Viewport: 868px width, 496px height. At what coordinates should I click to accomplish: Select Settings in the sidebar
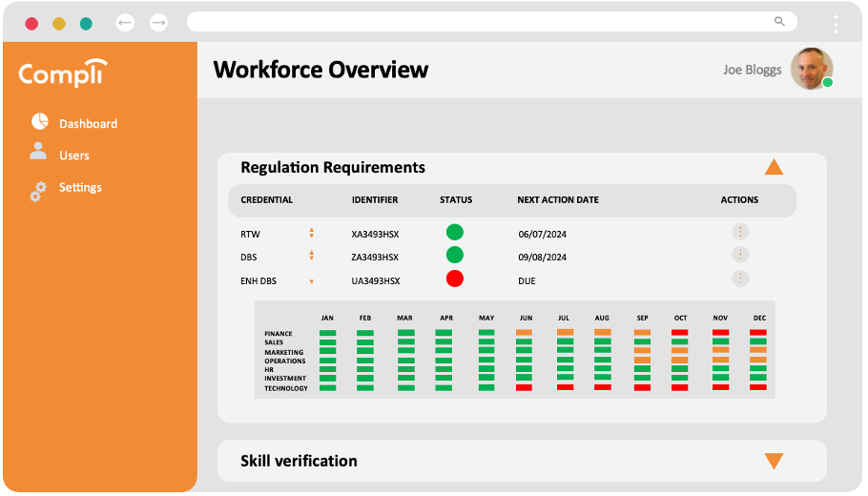click(x=80, y=188)
